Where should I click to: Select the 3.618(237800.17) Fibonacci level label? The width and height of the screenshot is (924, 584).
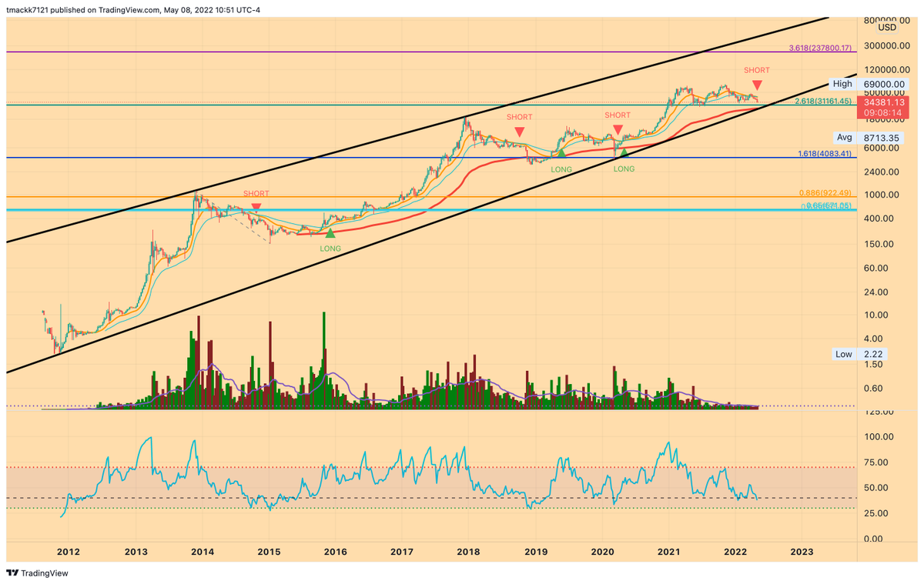(820, 48)
